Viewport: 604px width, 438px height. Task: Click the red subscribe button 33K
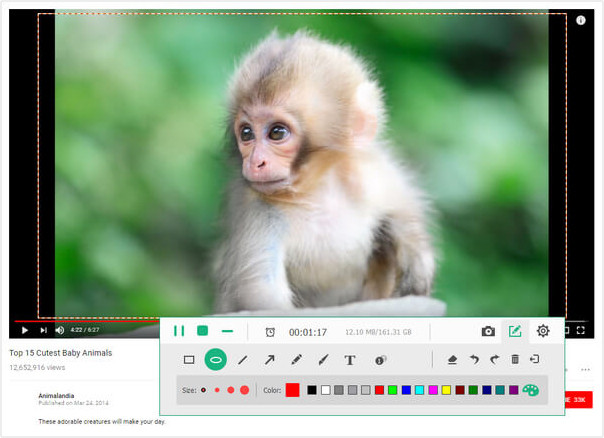579,400
